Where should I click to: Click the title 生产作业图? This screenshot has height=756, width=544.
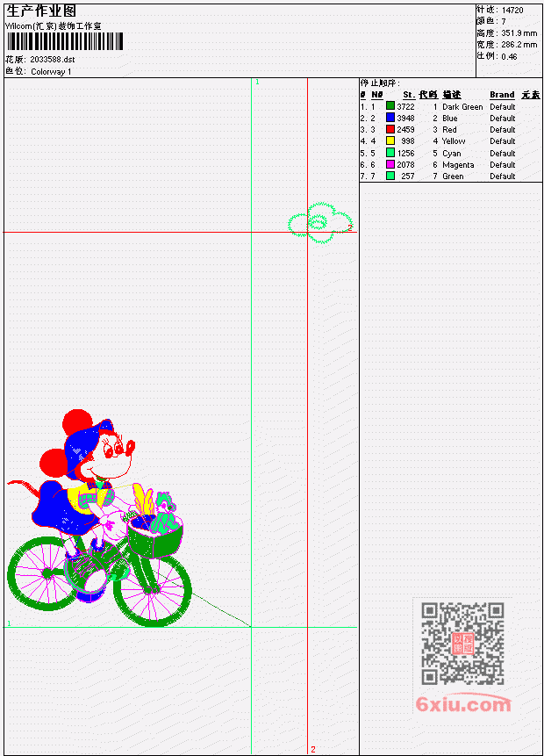(x=40, y=11)
